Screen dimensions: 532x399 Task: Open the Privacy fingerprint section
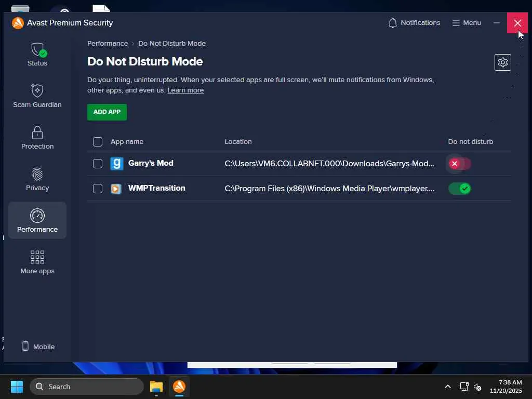click(x=37, y=179)
